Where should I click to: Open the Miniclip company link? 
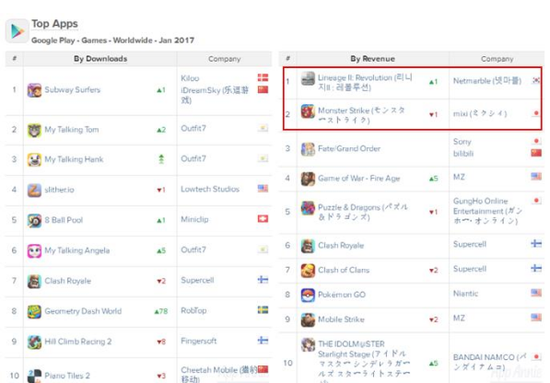click(x=194, y=220)
